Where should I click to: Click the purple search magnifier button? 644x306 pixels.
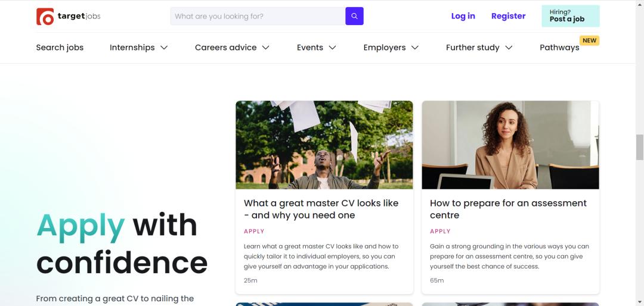pyautogui.click(x=354, y=16)
